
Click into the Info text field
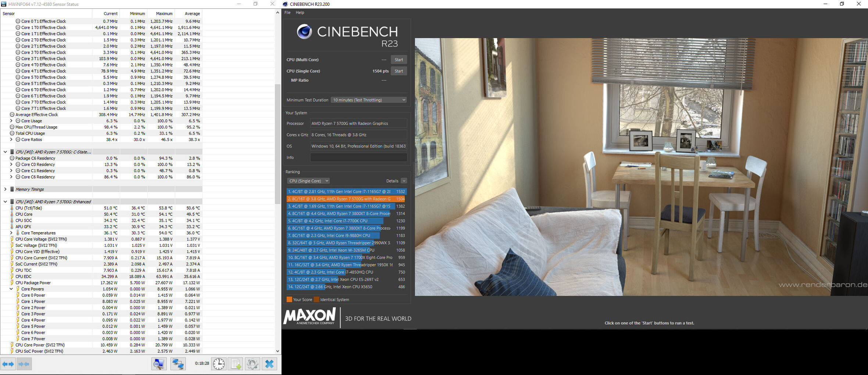coord(358,158)
